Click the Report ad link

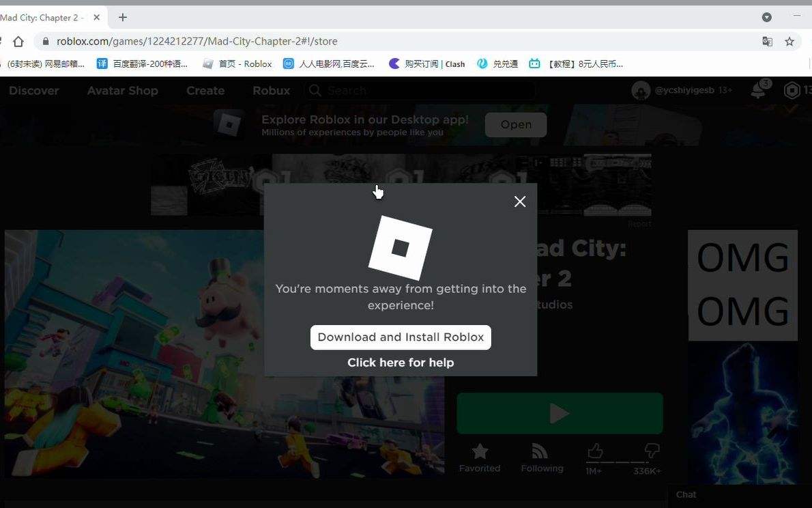pos(639,224)
